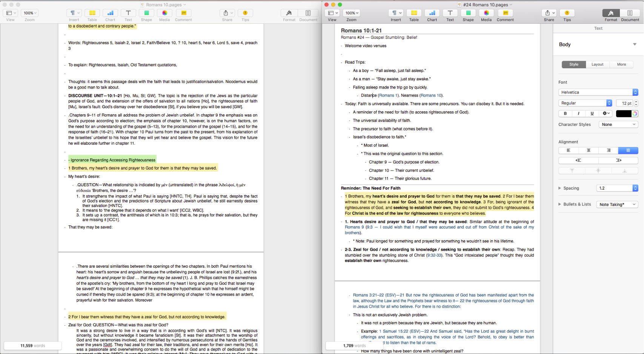The width and height of the screenshot is (644, 354).
Task: Click the font size stepper arrows
Action: (636, 103)
